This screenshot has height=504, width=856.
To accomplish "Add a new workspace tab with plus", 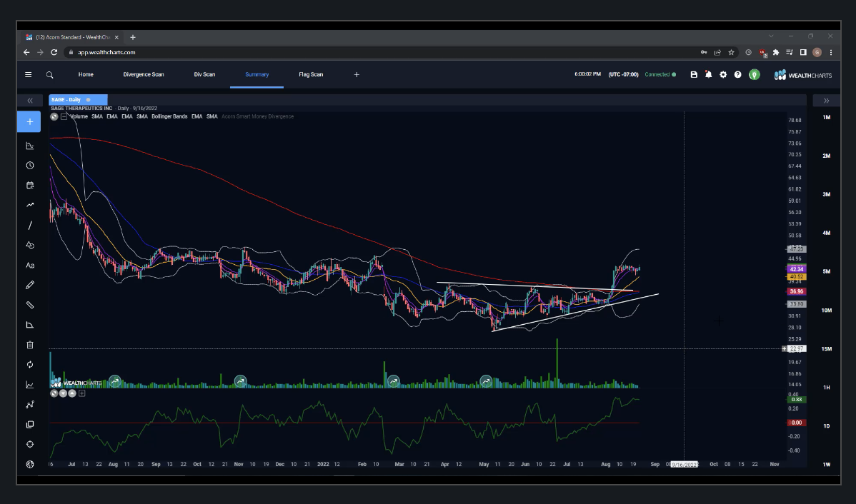I will tap(357, 75).
